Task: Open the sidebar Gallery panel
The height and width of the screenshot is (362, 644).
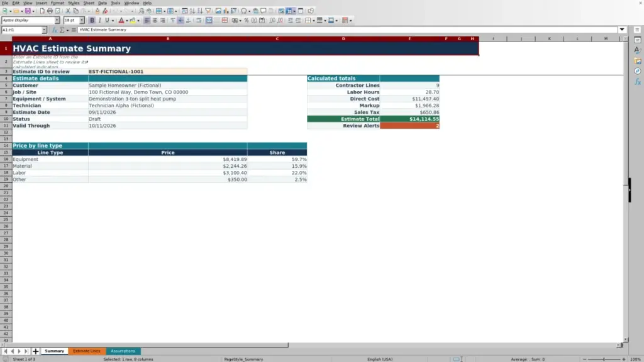Action: coord(638,61)
